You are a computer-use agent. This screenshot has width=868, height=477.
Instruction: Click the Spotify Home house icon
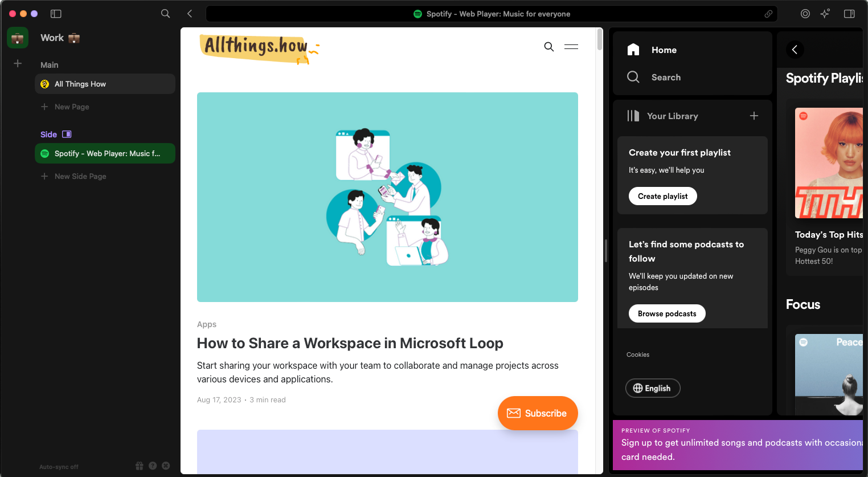point(633,50)
